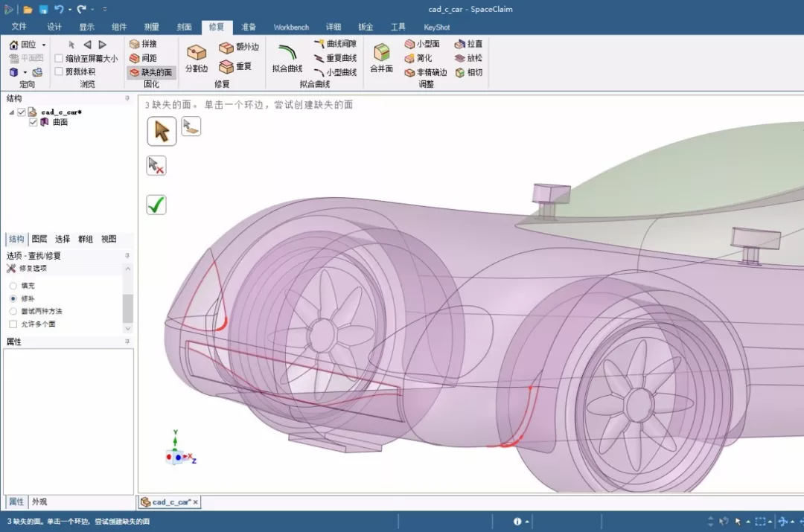
Task: Switch to the Workbench ribbon tab
Action: [x=291, y=28]
